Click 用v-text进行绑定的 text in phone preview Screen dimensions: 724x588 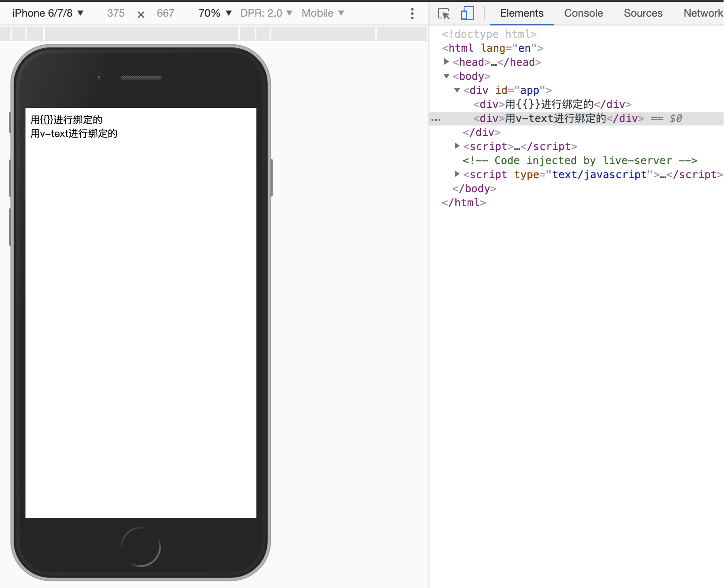point(74,133)
